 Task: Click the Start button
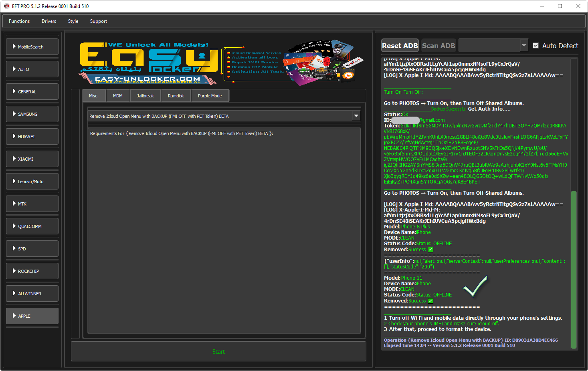click(x=218, y=351)
